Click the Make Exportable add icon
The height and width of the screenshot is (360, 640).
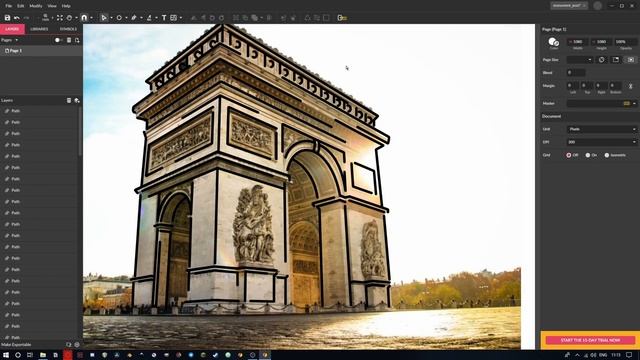pos(69,345)
